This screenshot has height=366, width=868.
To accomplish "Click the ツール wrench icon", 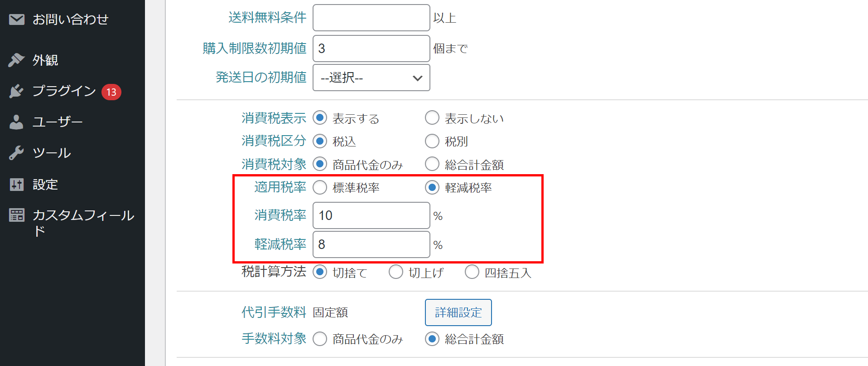I will (x=16, y=153).
